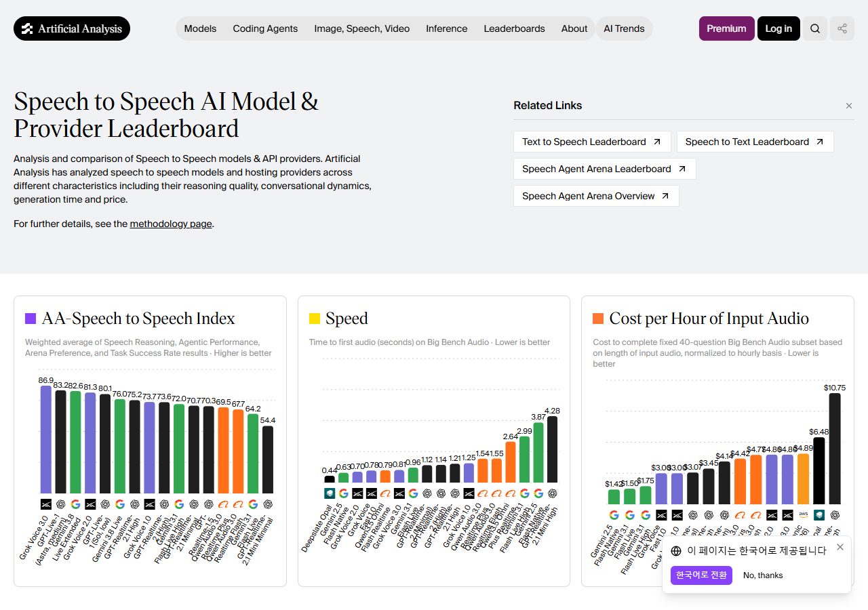Expand the Leaderboards menu

click(x=514, y=28)
